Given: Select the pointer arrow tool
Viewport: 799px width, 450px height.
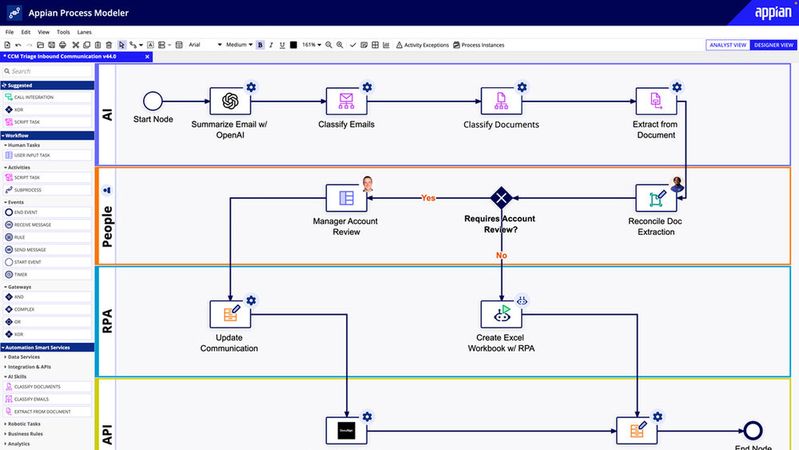Looking at the screenshot, I should coord(121,45).
